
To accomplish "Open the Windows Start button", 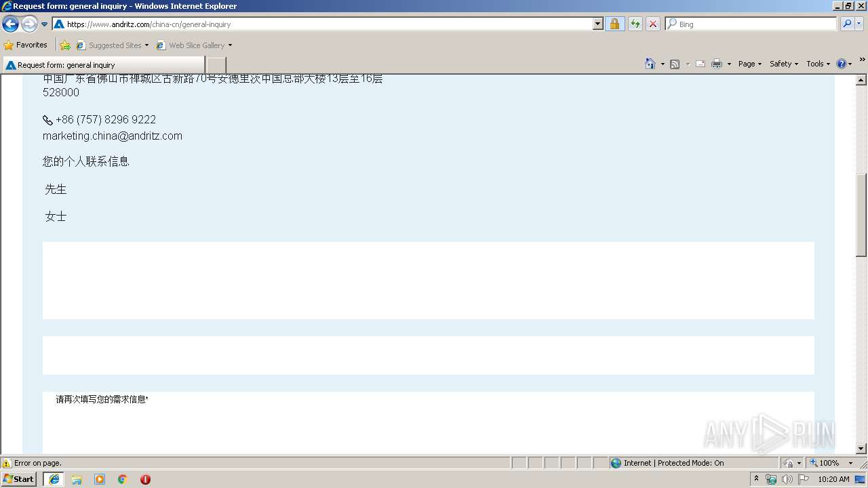I will pyautogui.click(x=19, y=479).
